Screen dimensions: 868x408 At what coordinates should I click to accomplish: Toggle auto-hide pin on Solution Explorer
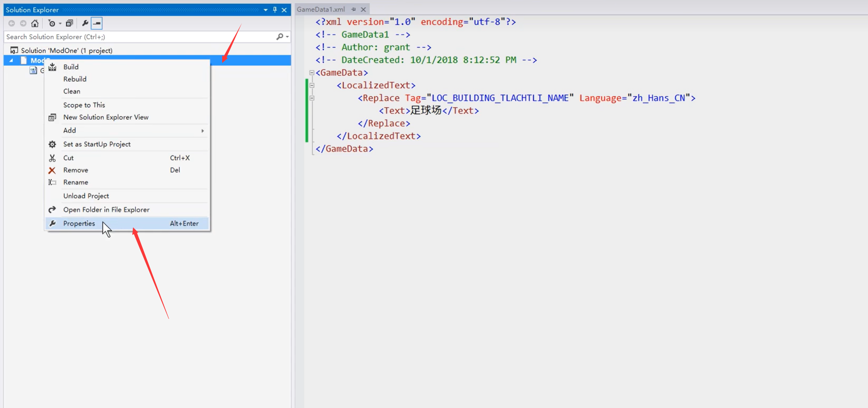[275, 10]
